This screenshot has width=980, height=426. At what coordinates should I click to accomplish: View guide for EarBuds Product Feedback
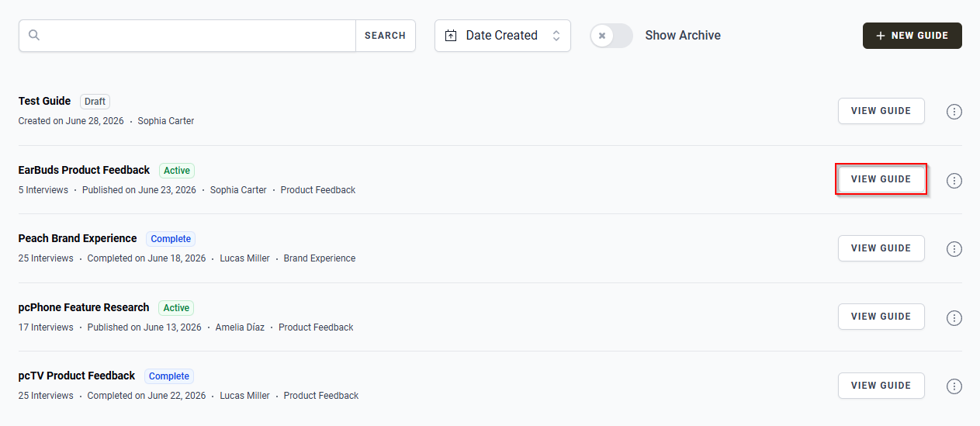point(881,179)
